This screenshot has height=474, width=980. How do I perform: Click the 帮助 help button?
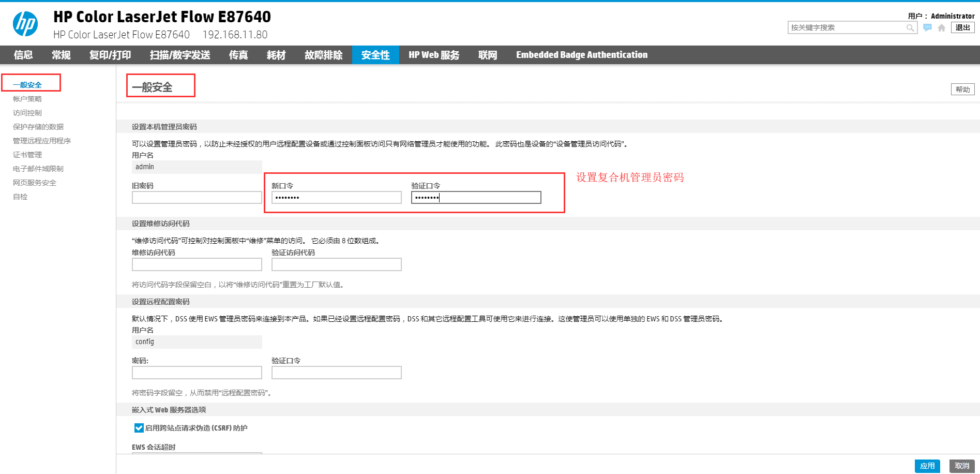[962, 90]
